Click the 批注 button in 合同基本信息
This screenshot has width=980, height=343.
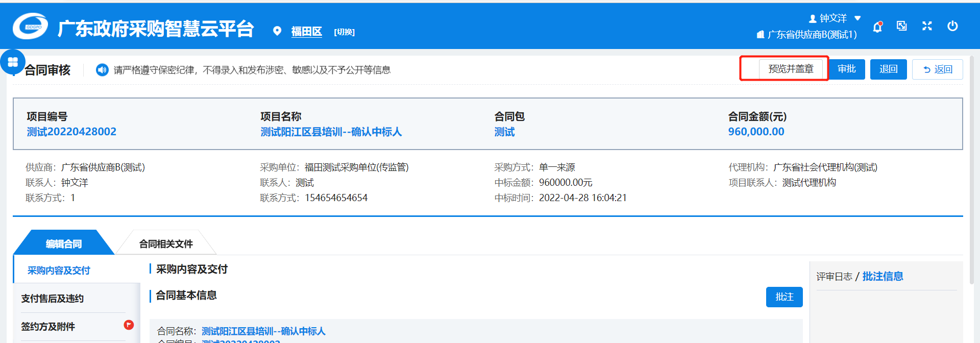(784, 297)
